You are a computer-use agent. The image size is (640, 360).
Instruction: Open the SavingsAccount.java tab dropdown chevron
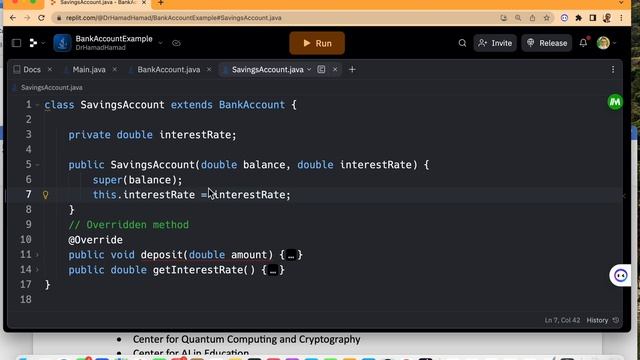pos(309,69)
